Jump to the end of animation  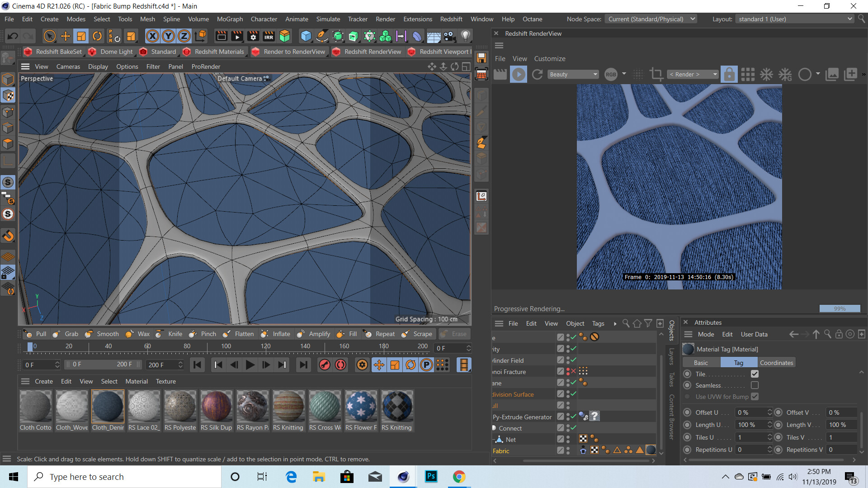pos(303,365)
